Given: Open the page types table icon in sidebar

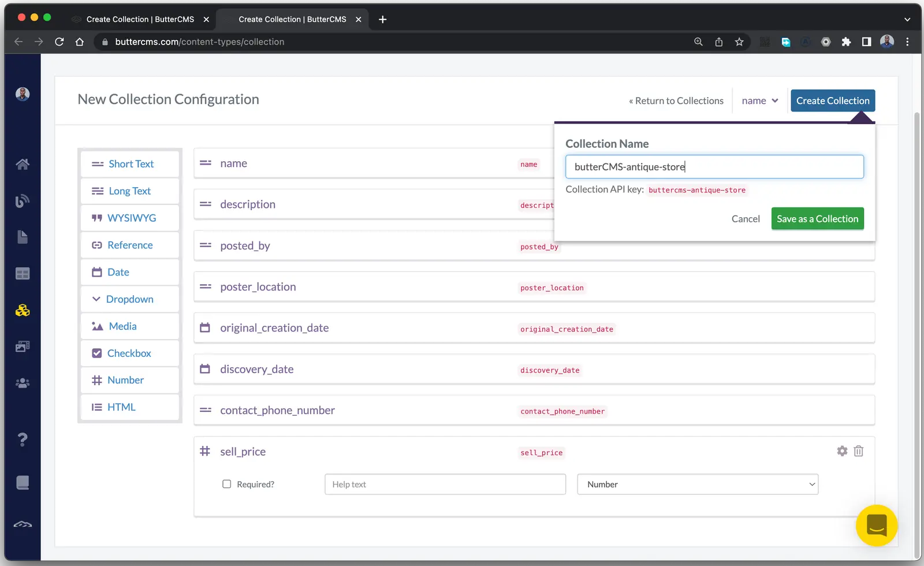Looking at the screenshot, I should (x=23, y=274).
